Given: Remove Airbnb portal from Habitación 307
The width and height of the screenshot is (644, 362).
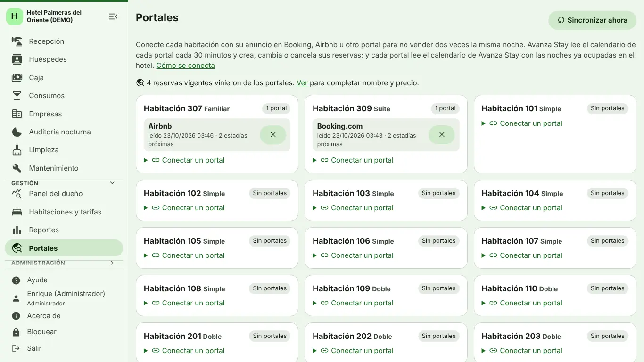Looking at the screenshot, I should tap(273, 135).
